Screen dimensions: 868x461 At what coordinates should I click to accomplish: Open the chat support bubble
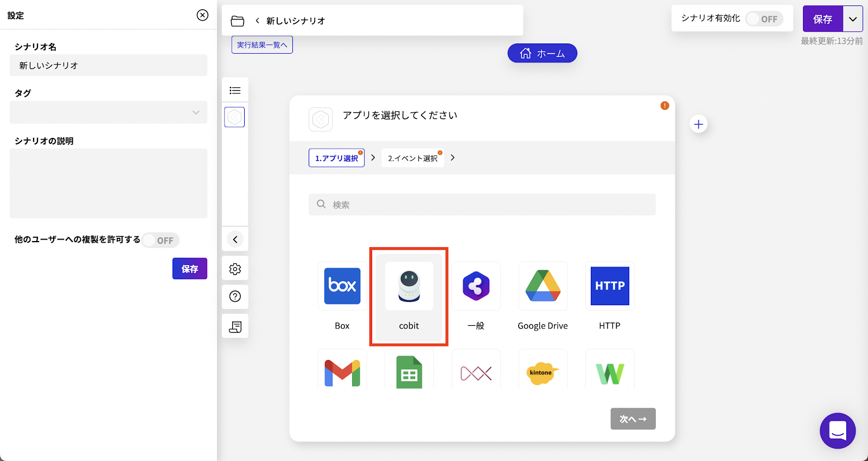click(838, 431)
